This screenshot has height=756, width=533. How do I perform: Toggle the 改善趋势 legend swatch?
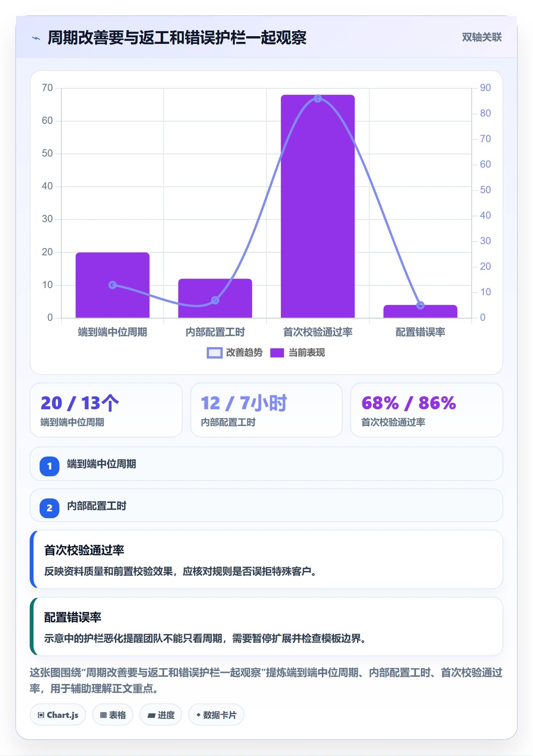tap(214, 353)
